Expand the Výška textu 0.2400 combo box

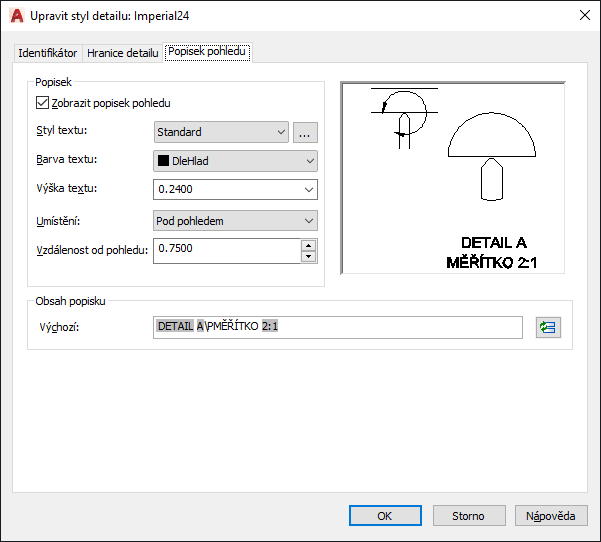coord(309,190)
